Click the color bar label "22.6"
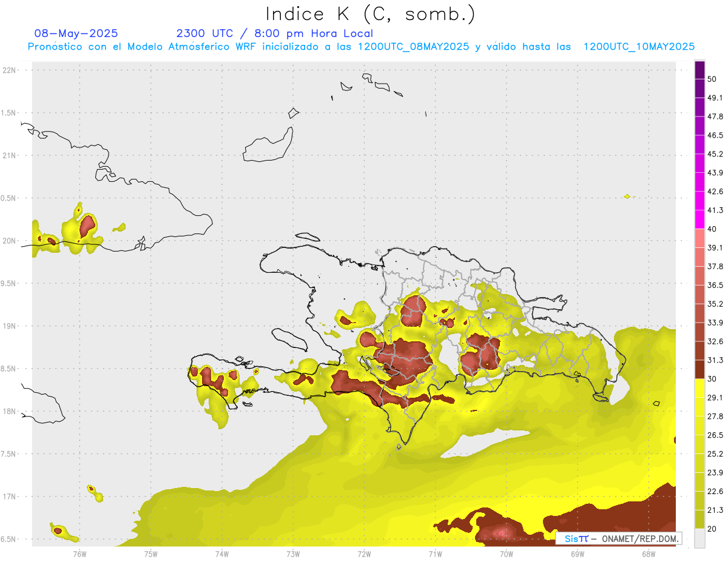 click(715, 492)
